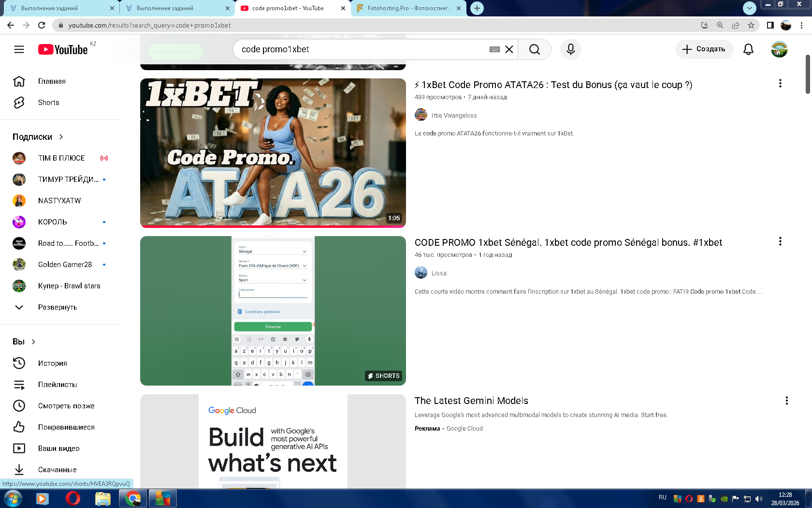Open Chrome three-dot menu
Image resolution: width=812 pixels, height=508 pixels.
(x=802, y=25)
